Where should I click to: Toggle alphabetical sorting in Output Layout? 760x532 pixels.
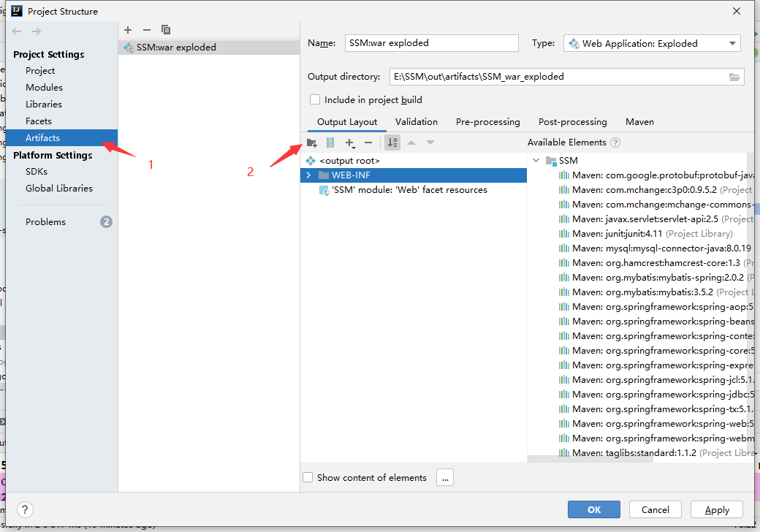point(392,142)
